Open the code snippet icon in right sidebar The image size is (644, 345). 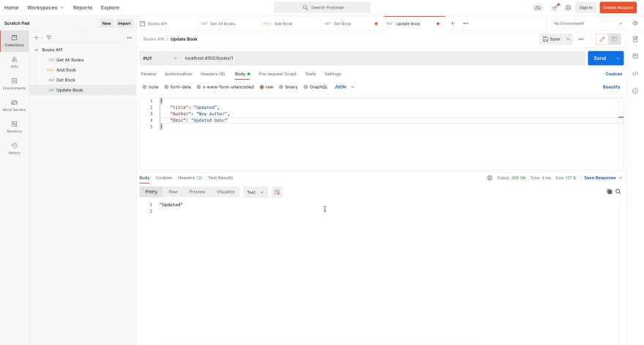pyautogui.click(x=635, y=74)
